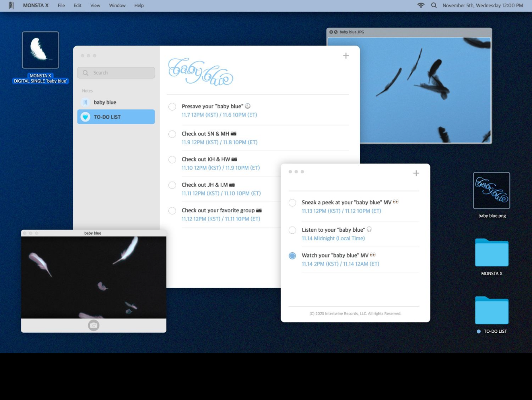The height and width of the screenshot is (400, 532).
Task: Tick the Check out SN & MH circle
Action: coord(172,134)
